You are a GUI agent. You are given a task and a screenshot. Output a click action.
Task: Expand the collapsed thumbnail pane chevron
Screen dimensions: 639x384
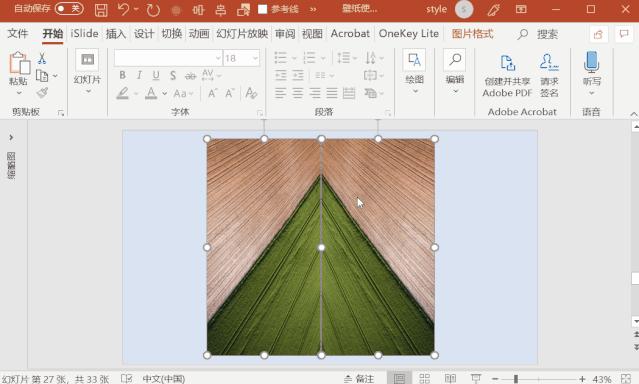point(11,137)
